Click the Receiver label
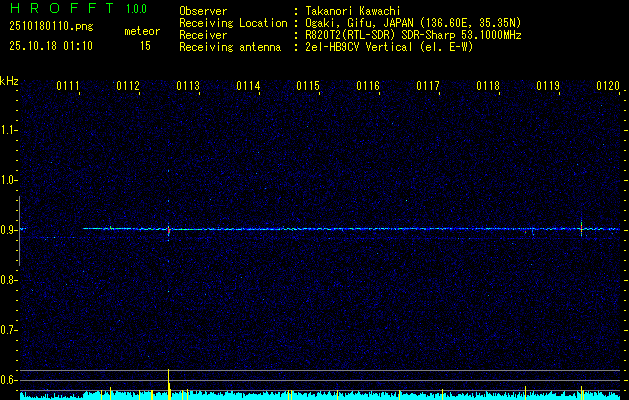The width and height of the screenshot is (629, 400). (x=203, y=35)
